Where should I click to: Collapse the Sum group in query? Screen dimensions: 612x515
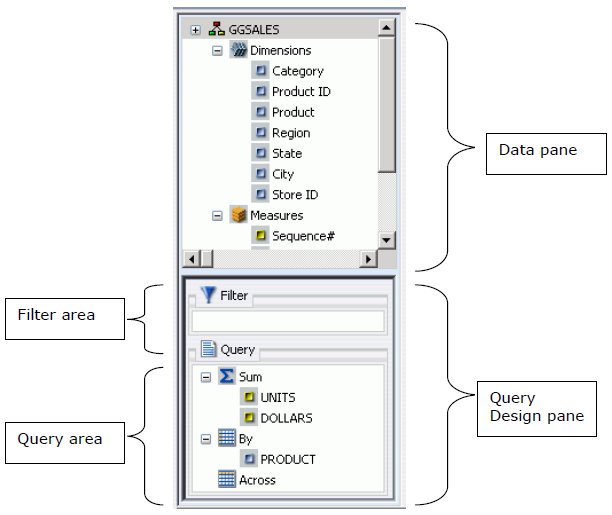click(206, 377)
